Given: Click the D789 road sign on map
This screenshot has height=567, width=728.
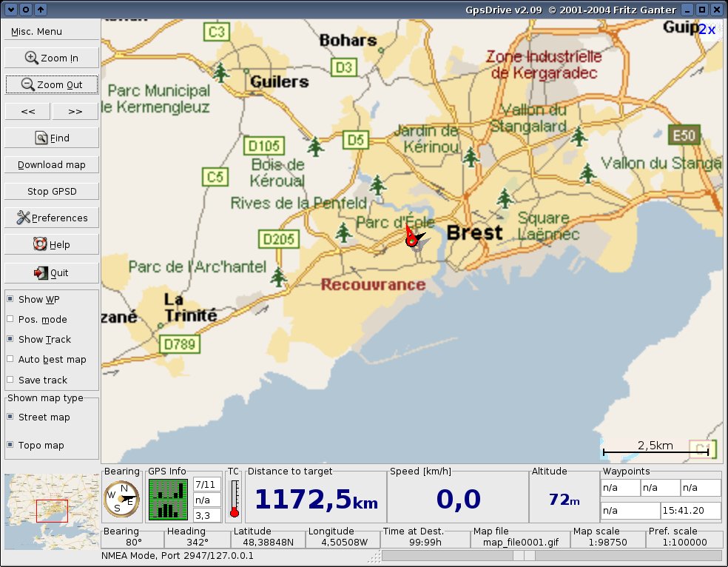Looking at the screenshot, I should (x=180, y=344).
